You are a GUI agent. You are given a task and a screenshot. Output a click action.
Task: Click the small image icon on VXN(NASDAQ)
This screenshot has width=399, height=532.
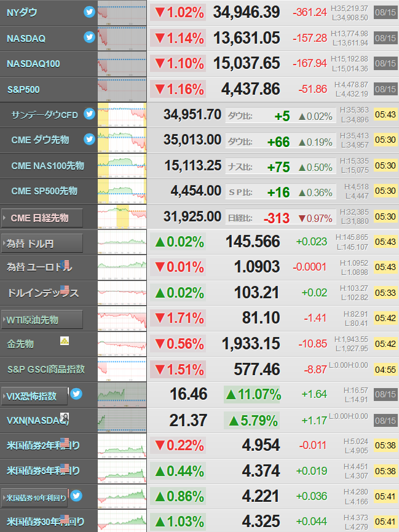tap(65, 417)
